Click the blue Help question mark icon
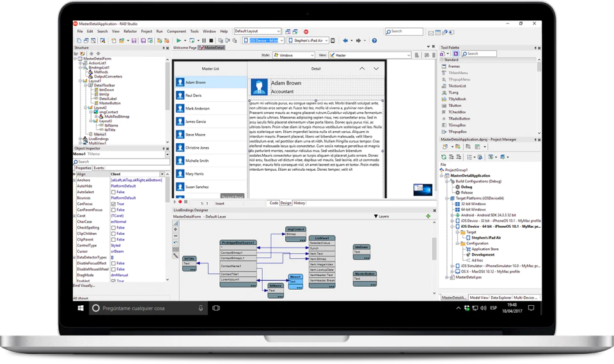614x364 pixels. point(374,40)
